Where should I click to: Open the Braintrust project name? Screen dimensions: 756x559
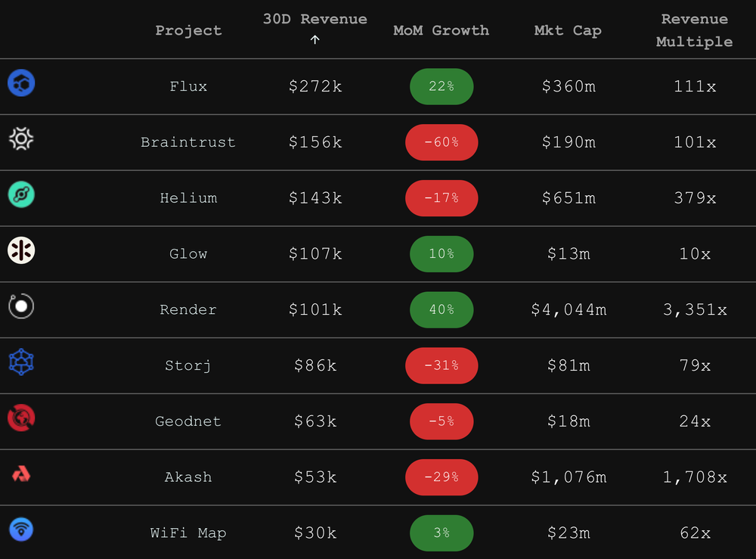coord(188,142)
